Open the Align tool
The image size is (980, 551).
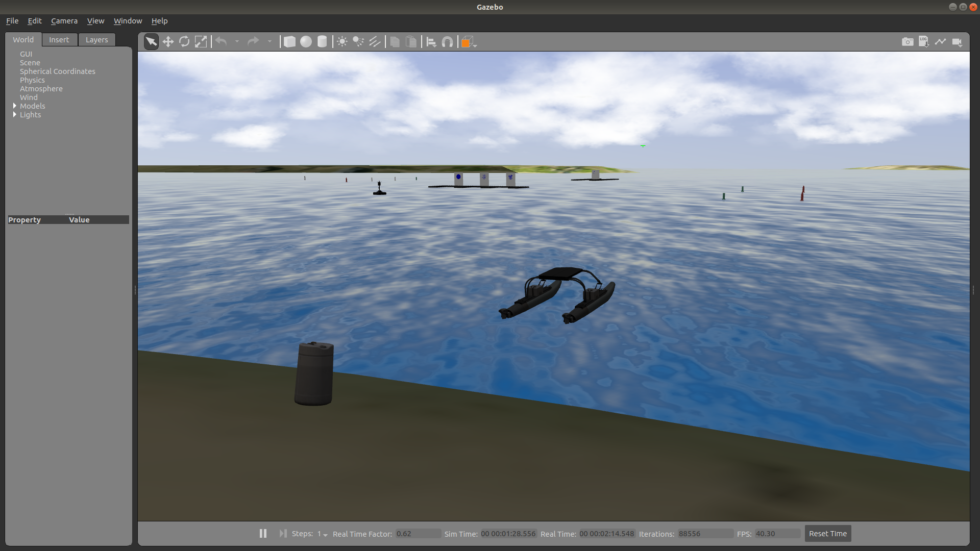(x=431, y=42)
